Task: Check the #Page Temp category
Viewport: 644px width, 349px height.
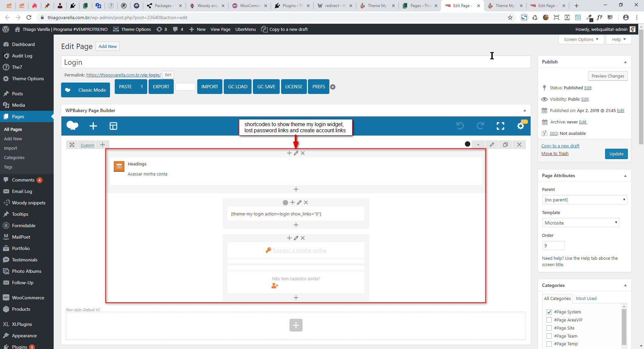Action: [549, 344]
